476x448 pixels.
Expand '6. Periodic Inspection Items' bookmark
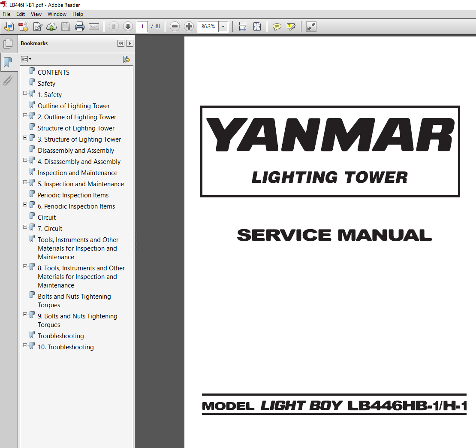tap(25, 205)
